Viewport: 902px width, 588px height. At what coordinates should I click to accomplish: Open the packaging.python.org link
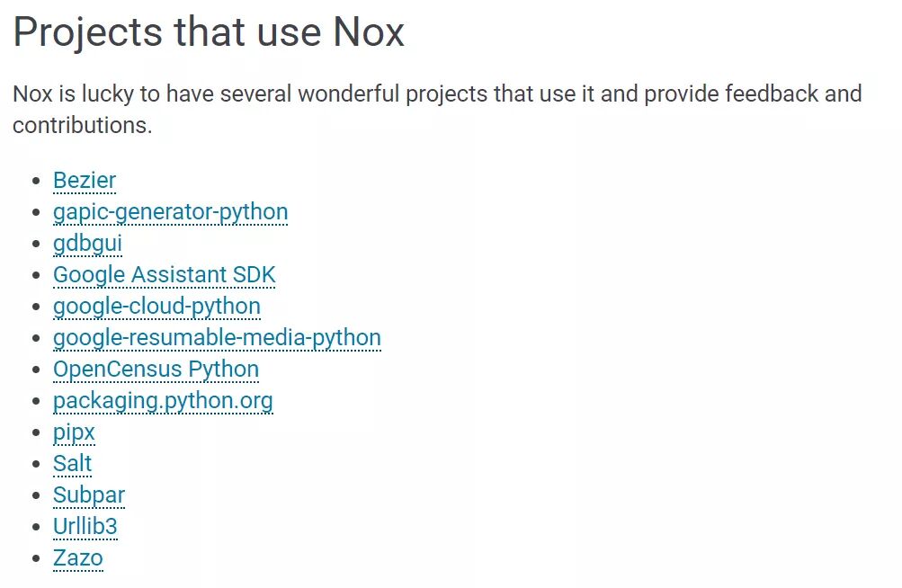click(163, 401)
